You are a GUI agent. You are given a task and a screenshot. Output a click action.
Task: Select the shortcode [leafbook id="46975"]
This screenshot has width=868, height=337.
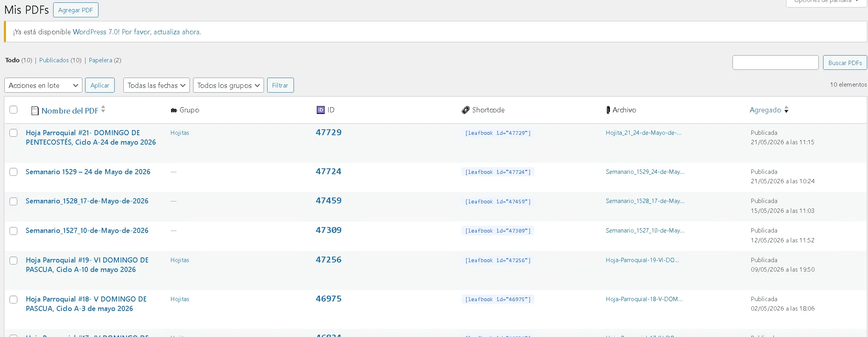pyautogui.click(x=498, y=300)
